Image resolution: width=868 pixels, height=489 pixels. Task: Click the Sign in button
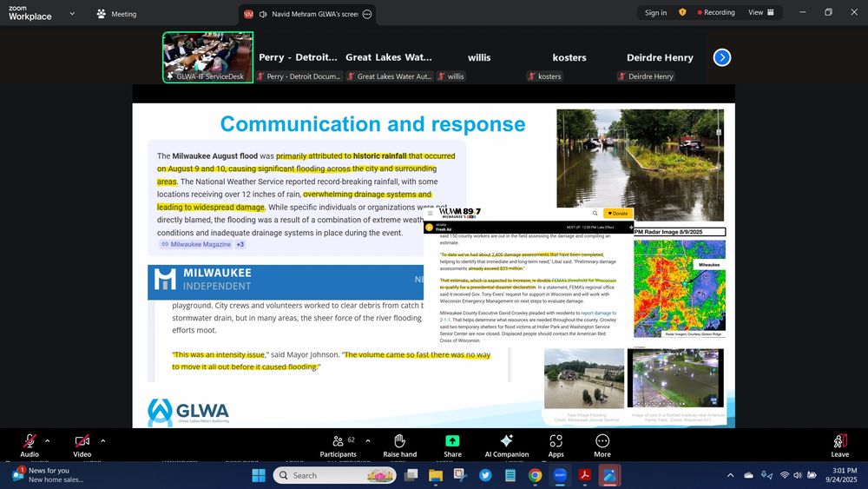(655, 12)
